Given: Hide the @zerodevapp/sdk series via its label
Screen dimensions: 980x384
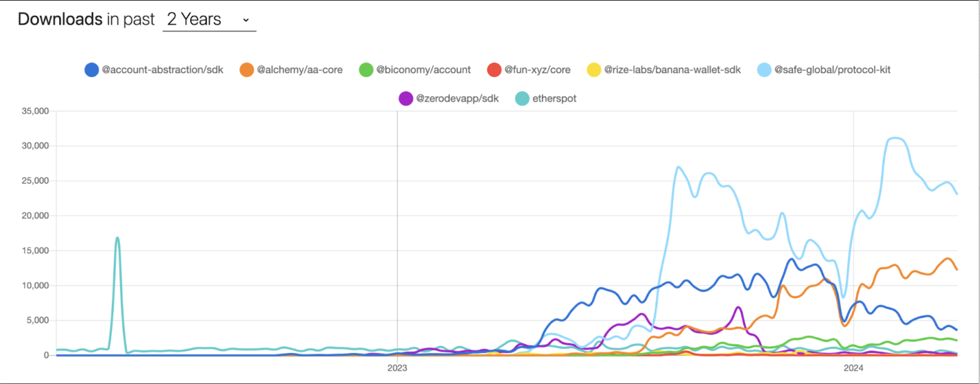Looking at the screenshot, I should [x=457, y=99].
